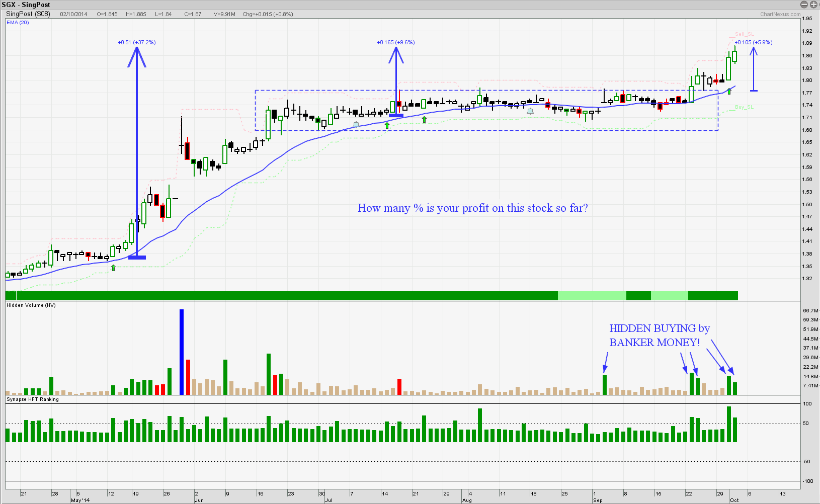Select the green buy arrow near July 14
820x504 pixels.
(387, 125)
